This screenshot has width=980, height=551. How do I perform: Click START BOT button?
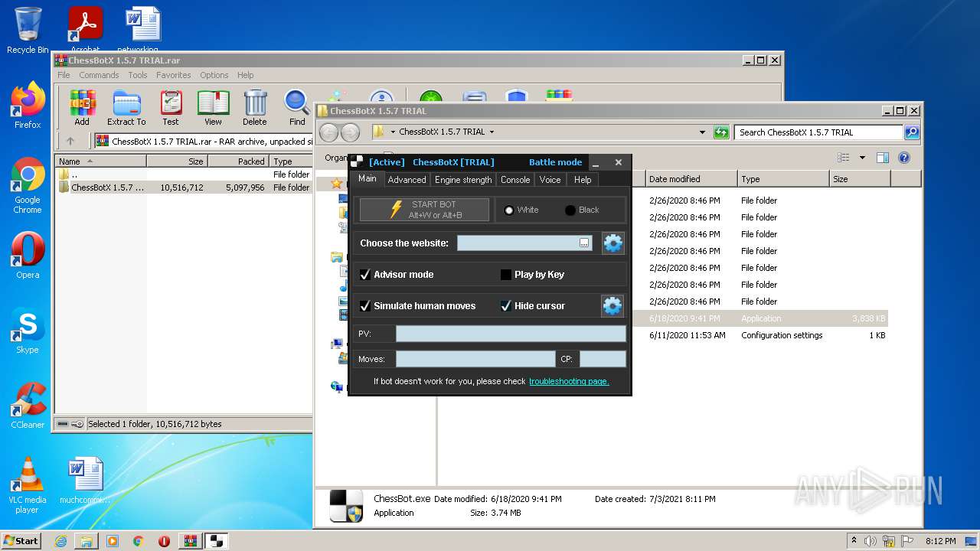click(424, 210)
